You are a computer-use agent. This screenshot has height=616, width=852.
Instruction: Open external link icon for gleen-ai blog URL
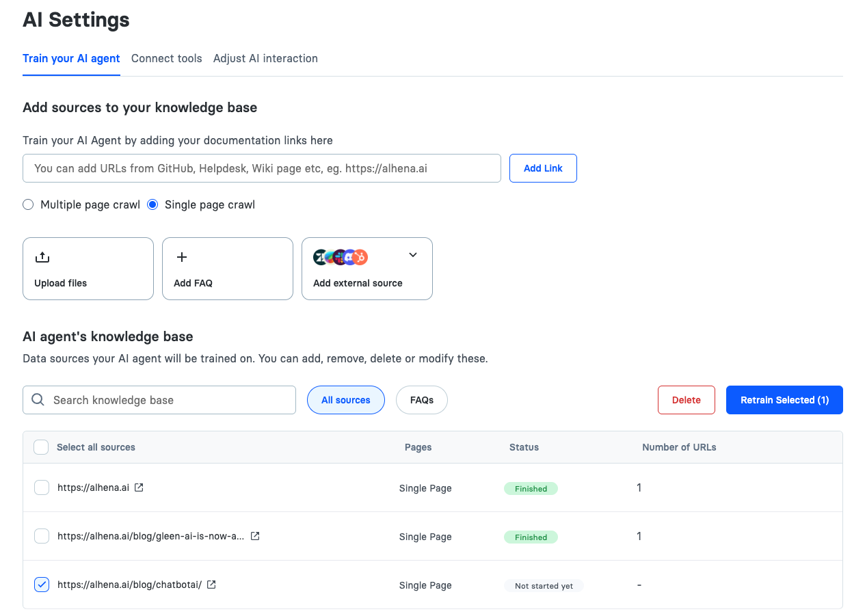pos(255,536)
